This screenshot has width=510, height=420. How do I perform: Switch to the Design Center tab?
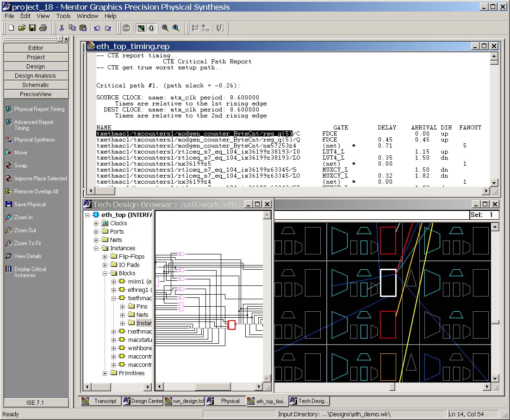pos(143,401)
